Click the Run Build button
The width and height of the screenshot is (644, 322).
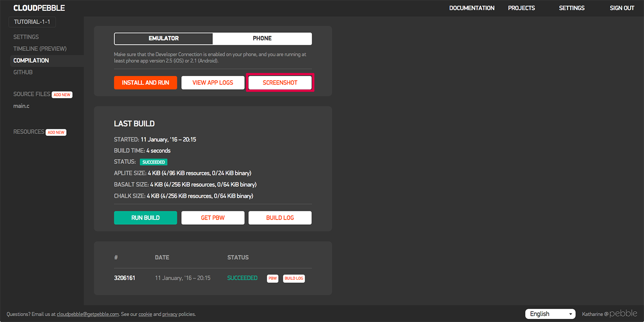point(145,218)
